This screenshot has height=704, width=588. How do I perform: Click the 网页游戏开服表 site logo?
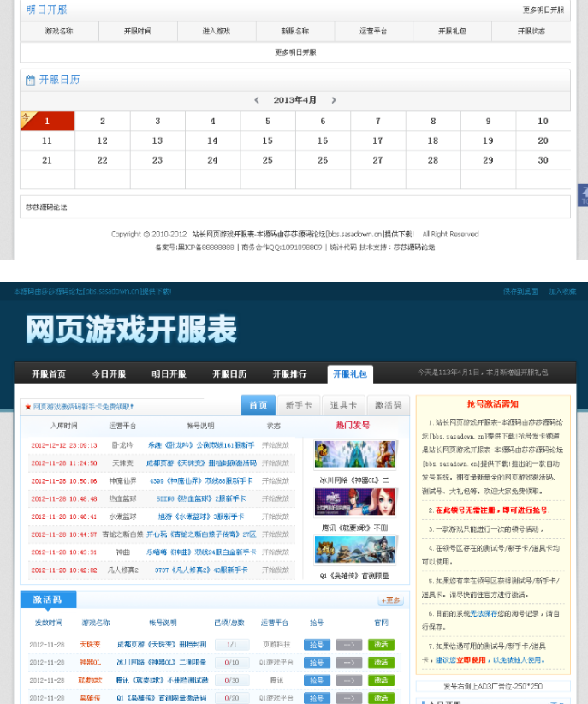[131, 329]
